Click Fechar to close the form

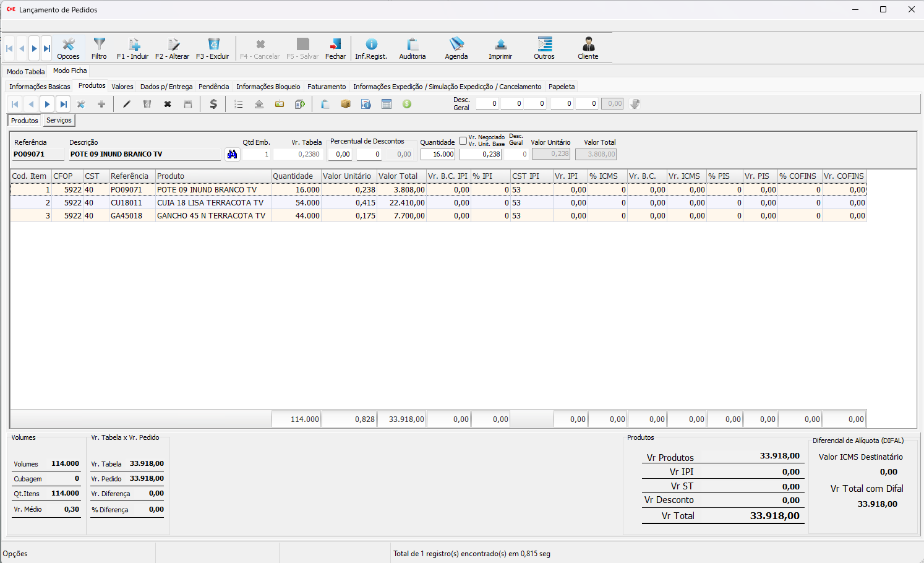[335, 48]
